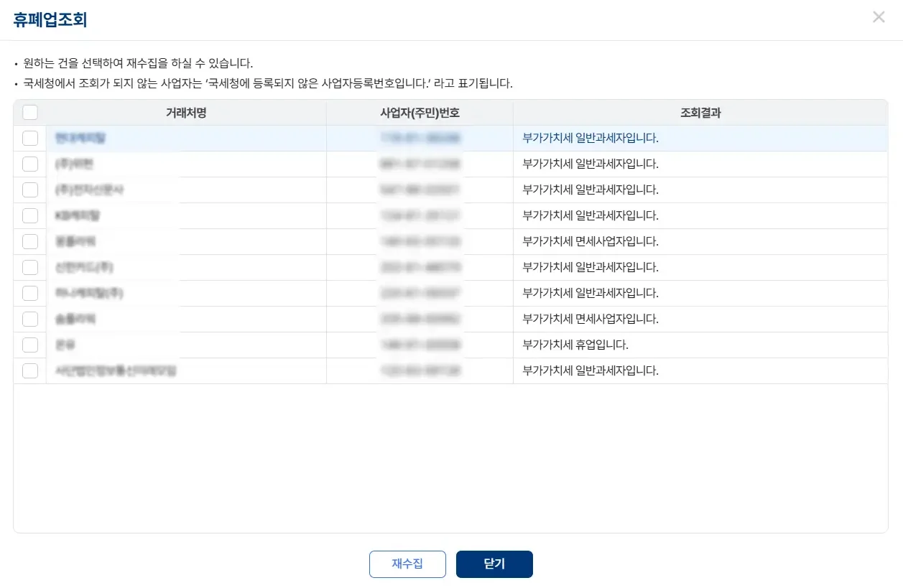Click the 닫기 button
This screenshot has height=588, width=903.
(x=494, y=564)
